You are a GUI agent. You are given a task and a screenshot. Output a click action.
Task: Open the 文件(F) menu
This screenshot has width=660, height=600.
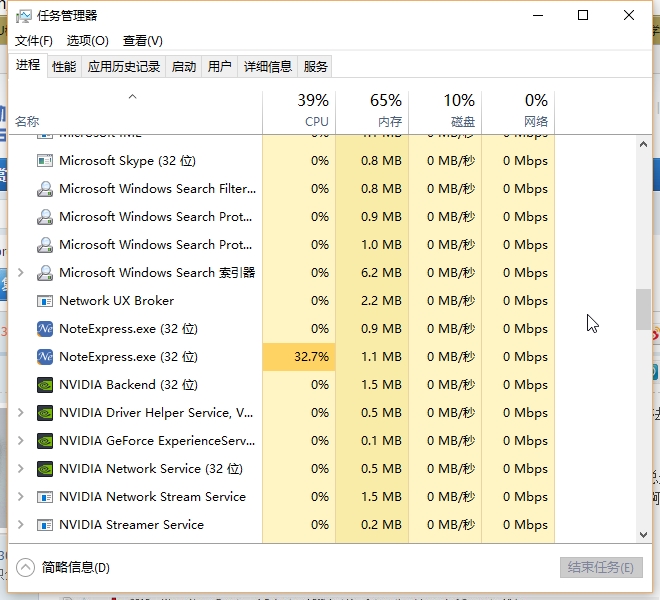(x=34, y=41)
